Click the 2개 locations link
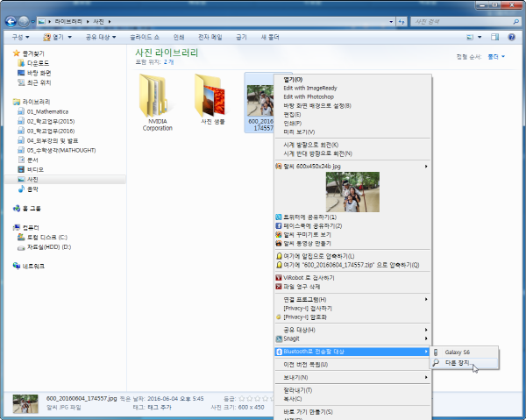This screenshot has width=526, height=420. coord(168,62)
